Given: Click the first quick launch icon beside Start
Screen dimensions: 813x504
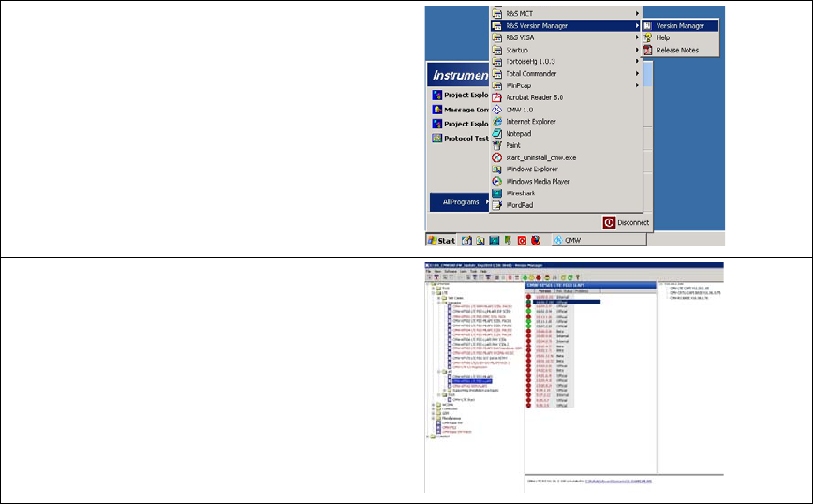Looking at the screenshot, I should [466, 241].
